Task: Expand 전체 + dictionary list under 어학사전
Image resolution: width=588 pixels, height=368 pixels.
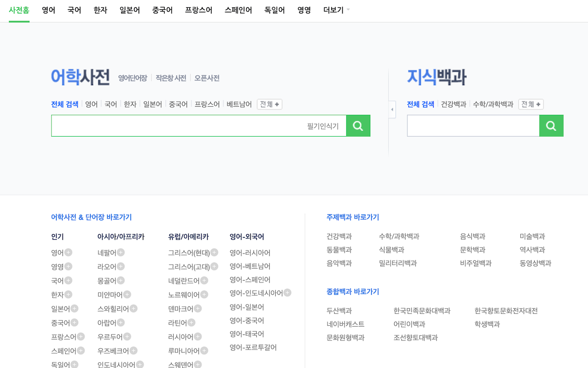Action: coord(270,104)
